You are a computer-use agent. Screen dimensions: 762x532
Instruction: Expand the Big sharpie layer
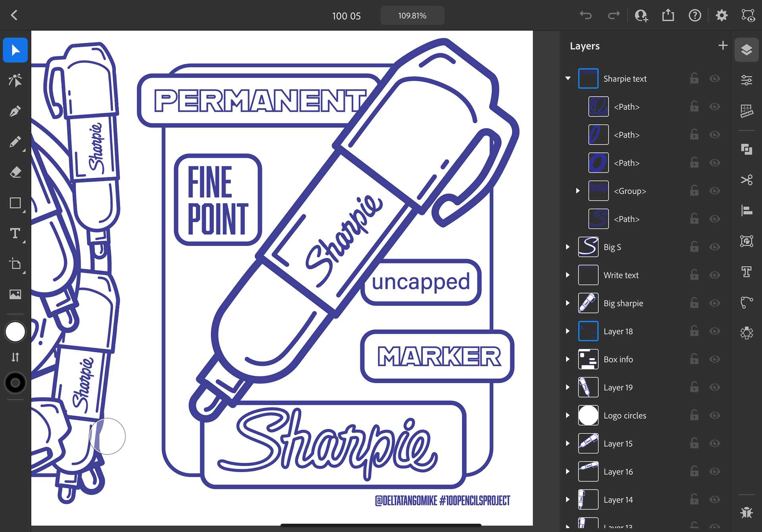[x=568, y=303]
